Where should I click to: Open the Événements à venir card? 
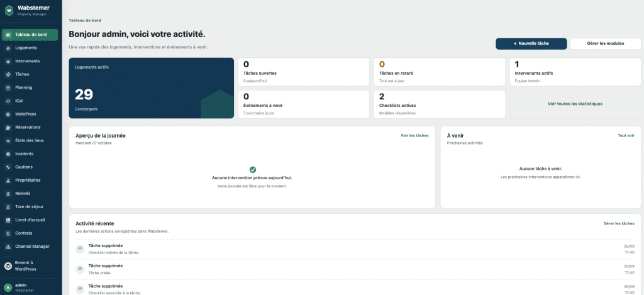coord(304,104)
